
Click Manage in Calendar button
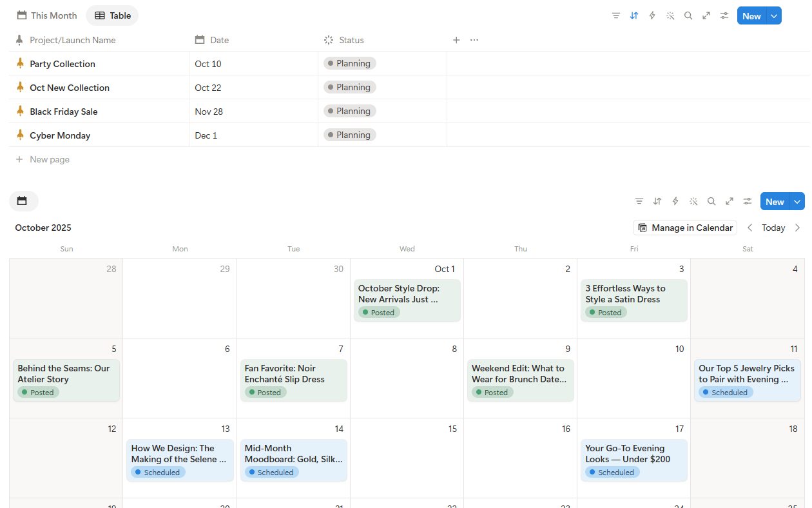(x=685, y=228)
